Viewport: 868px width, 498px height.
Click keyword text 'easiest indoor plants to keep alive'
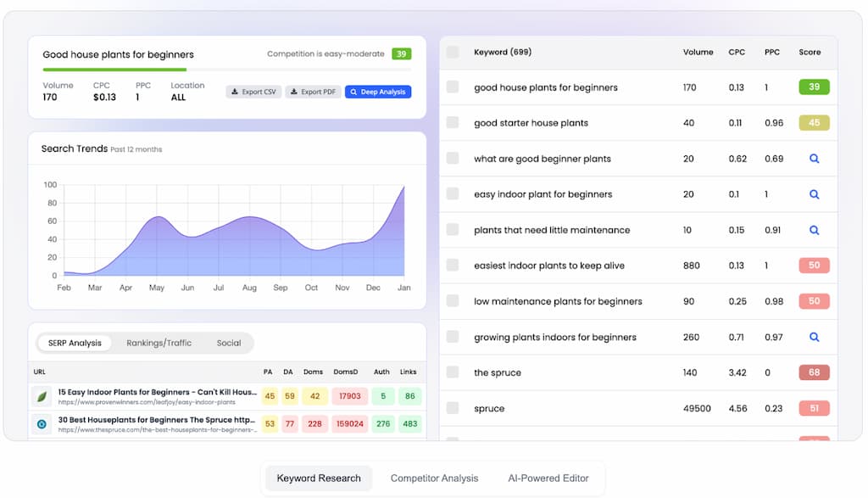(x=549, y=266)
